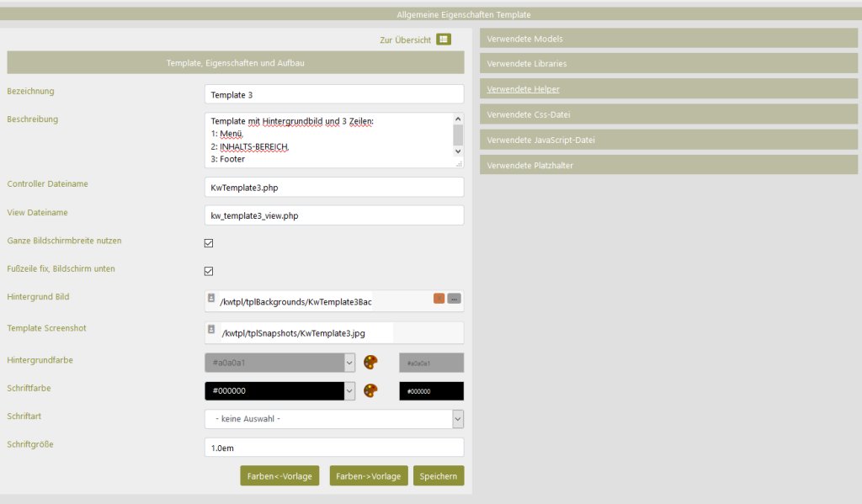The height and width of the screenshot is (504, 862).
Task: Click into the Schriftgröße input field
Action: 334,448
